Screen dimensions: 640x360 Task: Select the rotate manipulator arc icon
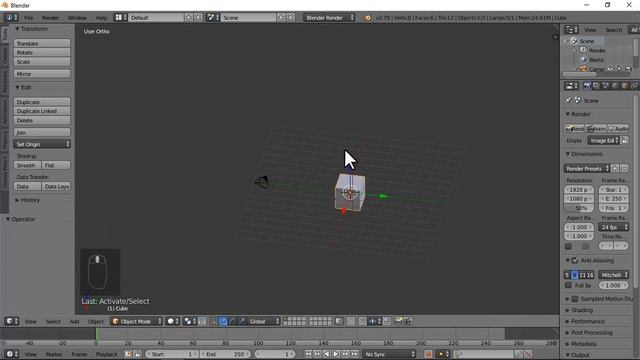click(232, 321)
